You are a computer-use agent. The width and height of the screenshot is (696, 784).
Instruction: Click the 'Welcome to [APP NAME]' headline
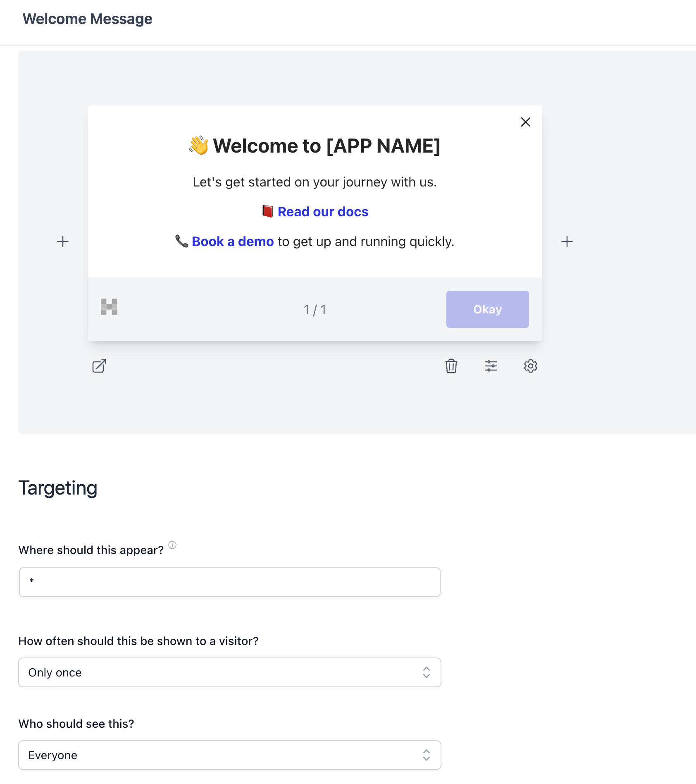[x=315, y=146]
